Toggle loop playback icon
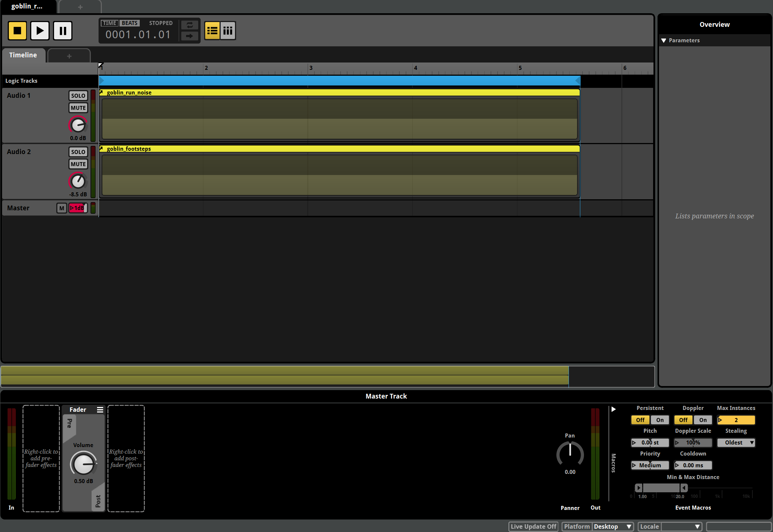 click(x=190, y=25)
